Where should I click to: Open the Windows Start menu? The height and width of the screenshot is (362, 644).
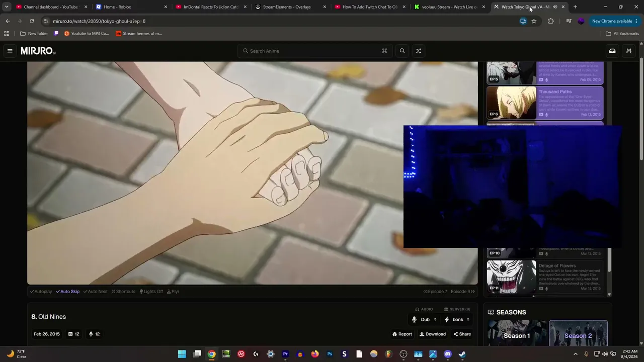point(182,354)
